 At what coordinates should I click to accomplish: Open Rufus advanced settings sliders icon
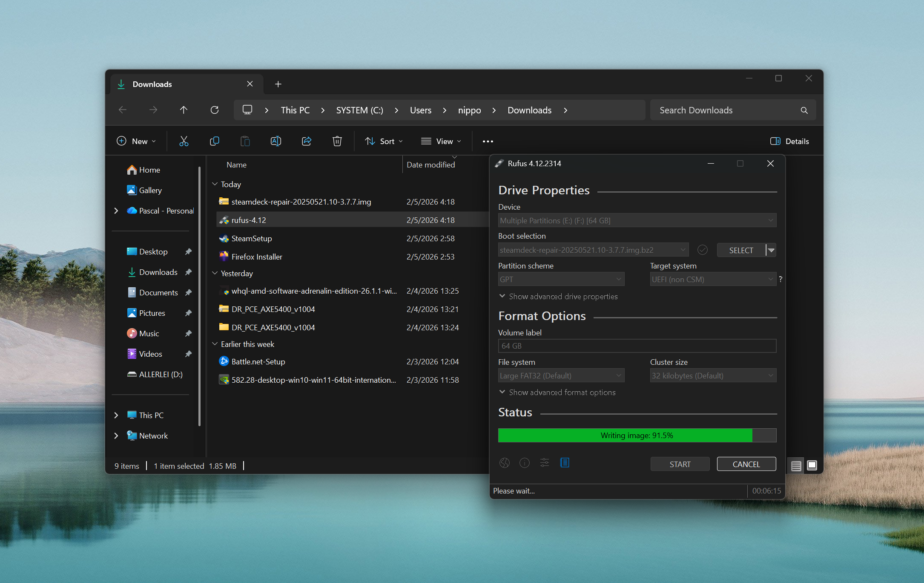(544, 463)
